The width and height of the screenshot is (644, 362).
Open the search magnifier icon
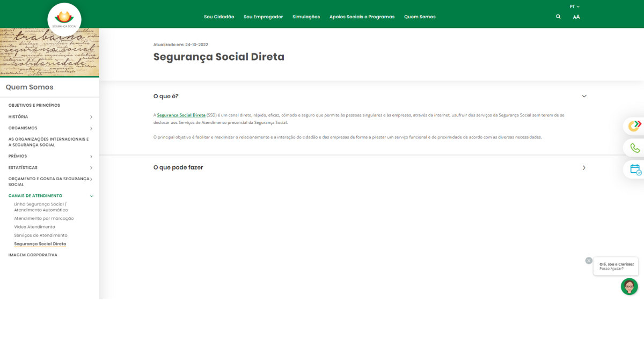[x=558, y=17]
